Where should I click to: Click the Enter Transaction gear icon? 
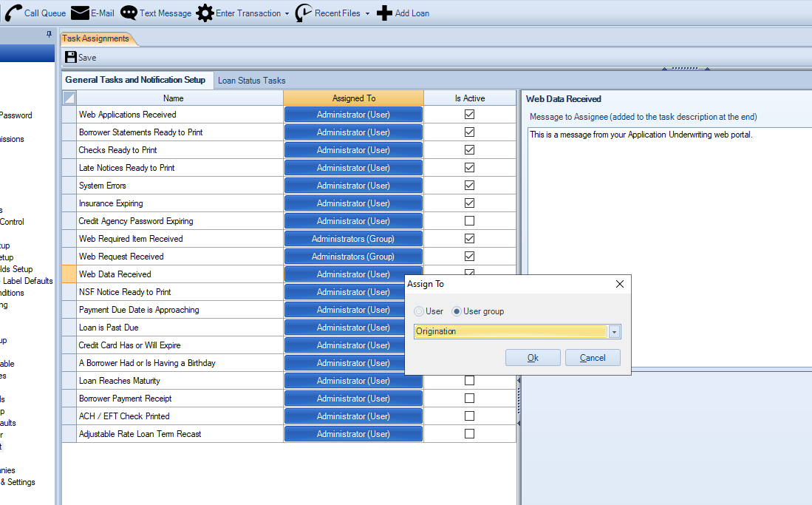pos(205,13)
